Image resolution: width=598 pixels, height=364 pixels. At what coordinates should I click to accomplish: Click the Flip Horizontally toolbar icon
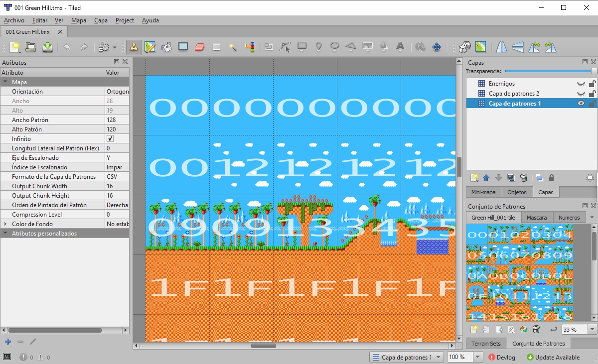click(501, 47)
